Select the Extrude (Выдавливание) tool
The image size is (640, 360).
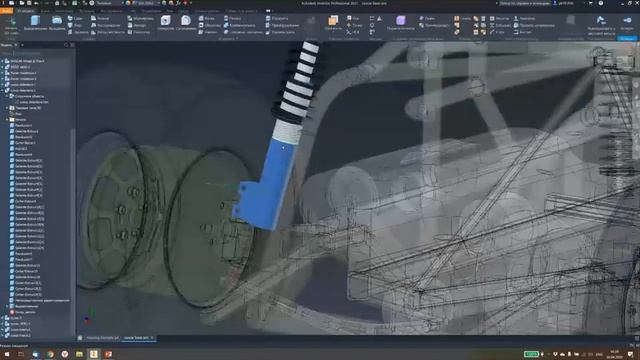click(x=36, y=23)
